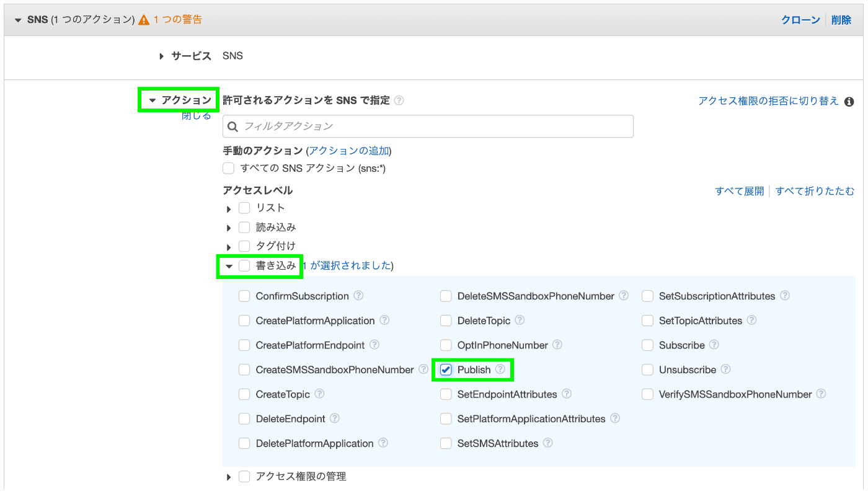The image size is (868, 496).
Task: Tick the Unsubscribe action checkbox
Action: pyautogui.click(x=648, y=370)
